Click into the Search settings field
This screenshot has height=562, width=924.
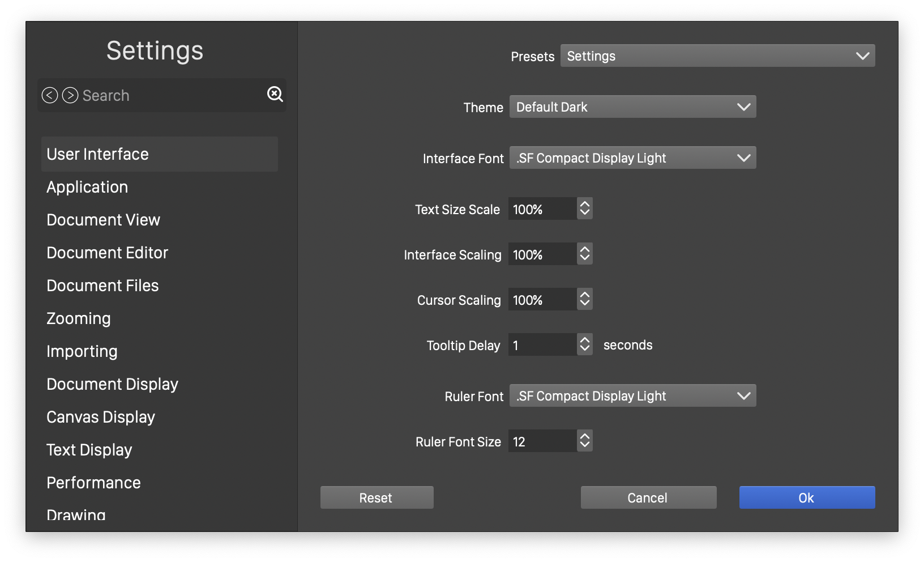(x=170, y=95)
